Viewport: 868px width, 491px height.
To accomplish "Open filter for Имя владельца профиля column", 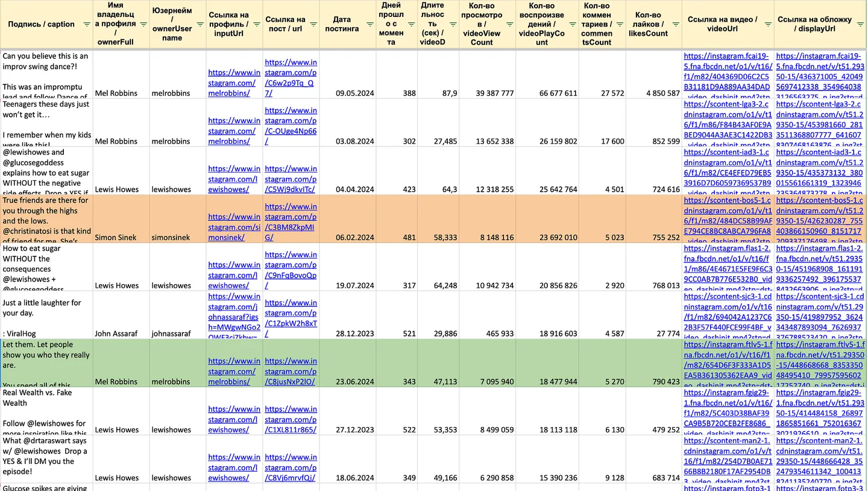I will pos(143,25).
